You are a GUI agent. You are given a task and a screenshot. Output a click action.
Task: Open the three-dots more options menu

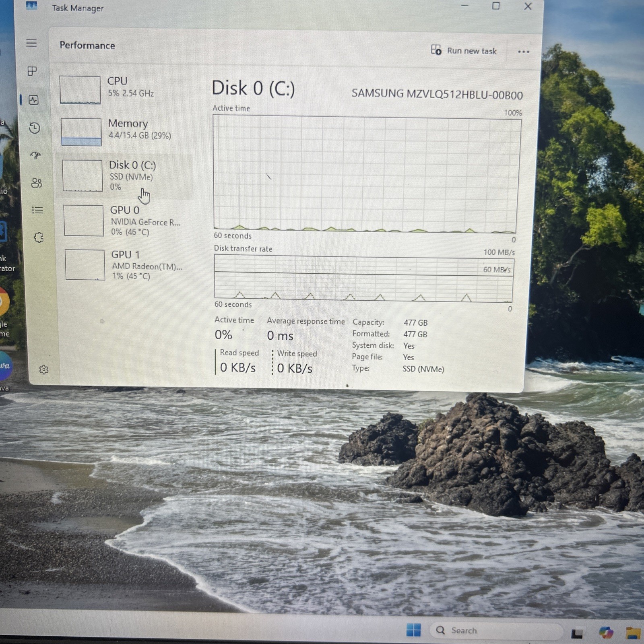(523, 52)
